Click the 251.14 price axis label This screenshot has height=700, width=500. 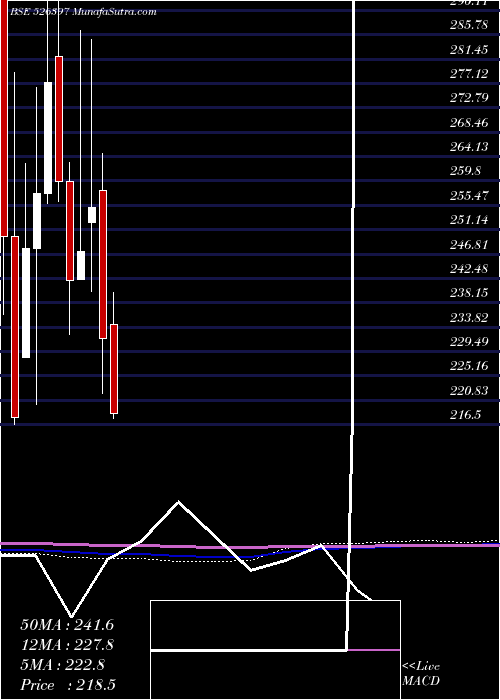coord(469,220)
